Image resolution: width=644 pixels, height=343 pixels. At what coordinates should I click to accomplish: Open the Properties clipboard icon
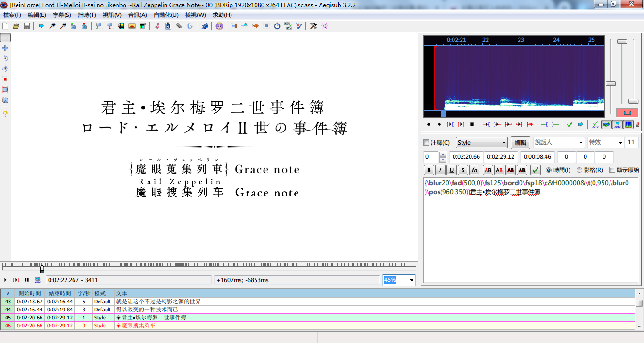click(x=168, y=26)
